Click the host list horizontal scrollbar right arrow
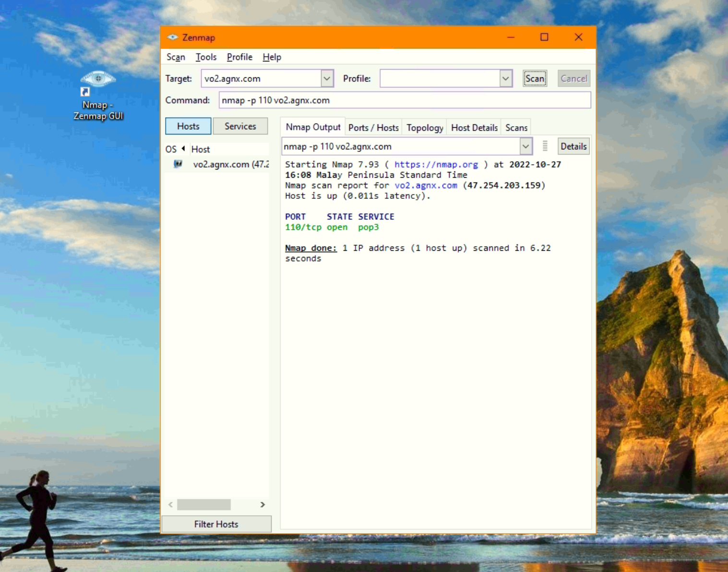 263,504
